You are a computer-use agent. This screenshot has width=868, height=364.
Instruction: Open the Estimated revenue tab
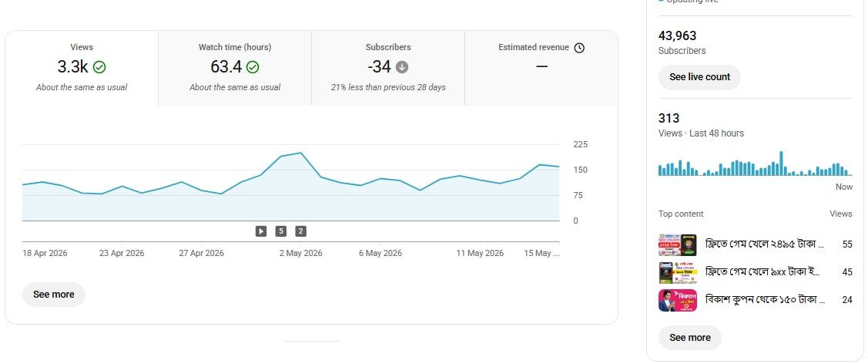(541, 68)
